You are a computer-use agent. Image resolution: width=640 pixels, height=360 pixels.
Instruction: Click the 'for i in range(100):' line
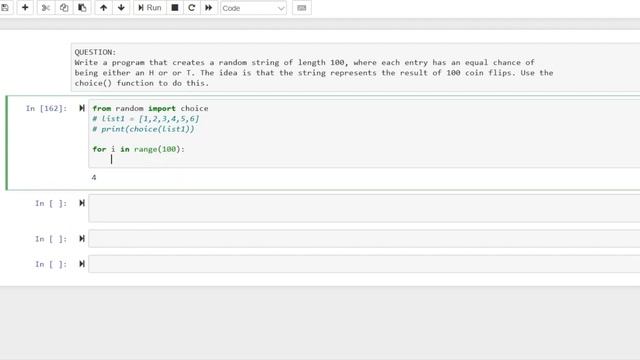click(x=138, y=149)
